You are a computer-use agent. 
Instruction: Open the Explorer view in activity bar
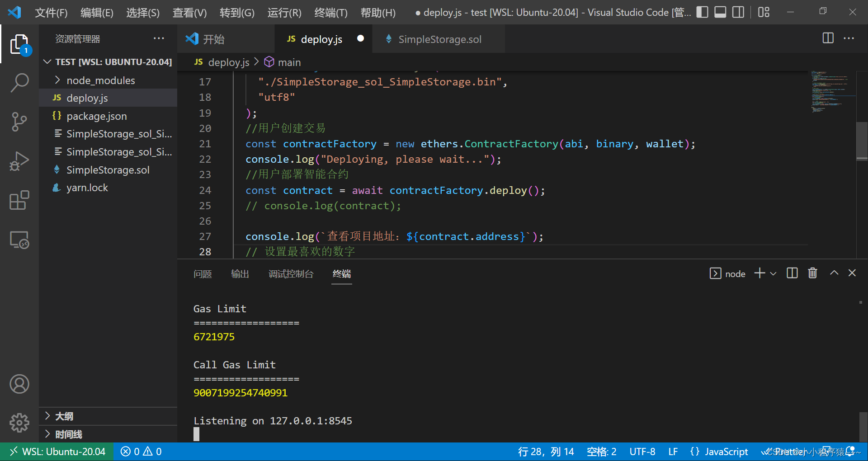(19, 44)
